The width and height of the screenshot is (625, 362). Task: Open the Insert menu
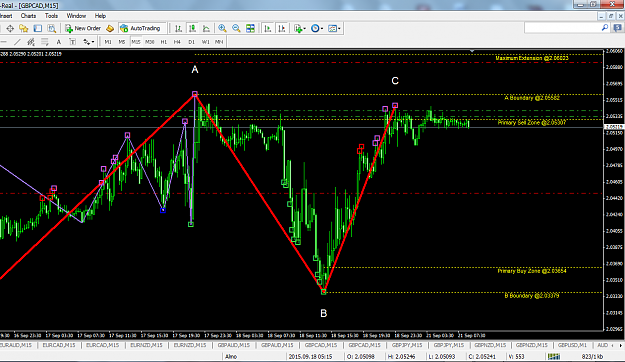point(6,16)
